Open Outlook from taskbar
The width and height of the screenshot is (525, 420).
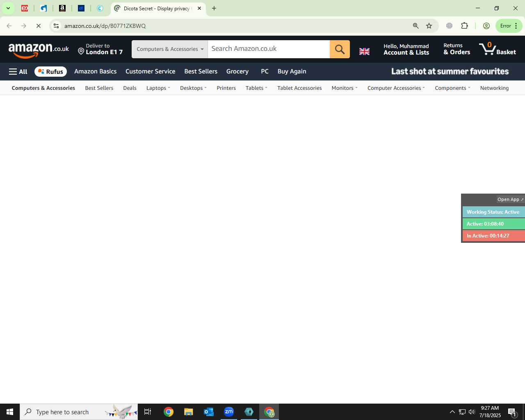coord(209,412)
